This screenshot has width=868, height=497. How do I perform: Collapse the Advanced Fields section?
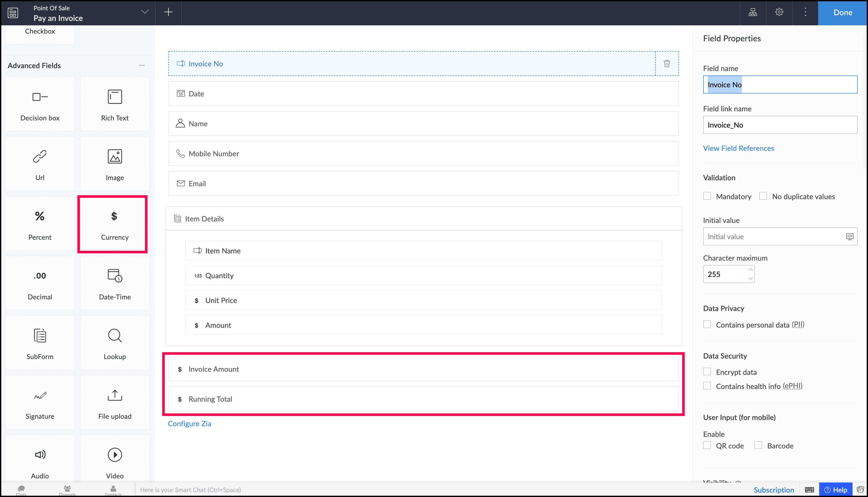click(142, 66)
